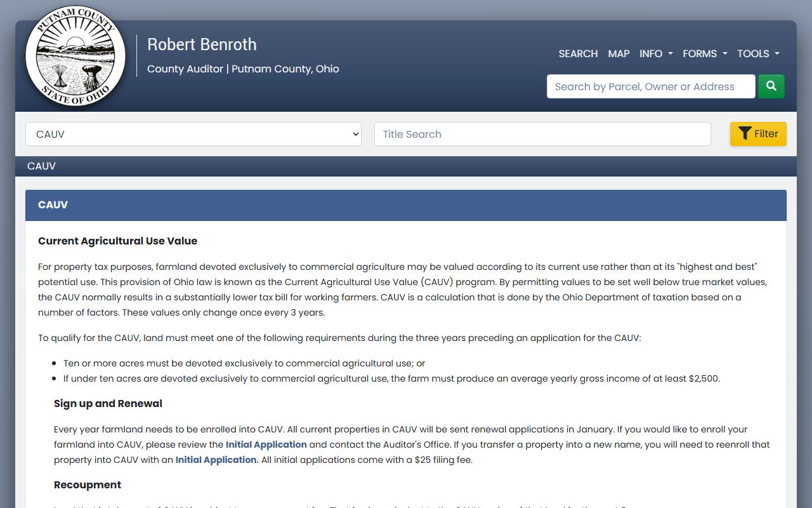Expand the FORMS dropdown menu
Viewport: 812px width, 508px height.
click(x=704, y=54)
